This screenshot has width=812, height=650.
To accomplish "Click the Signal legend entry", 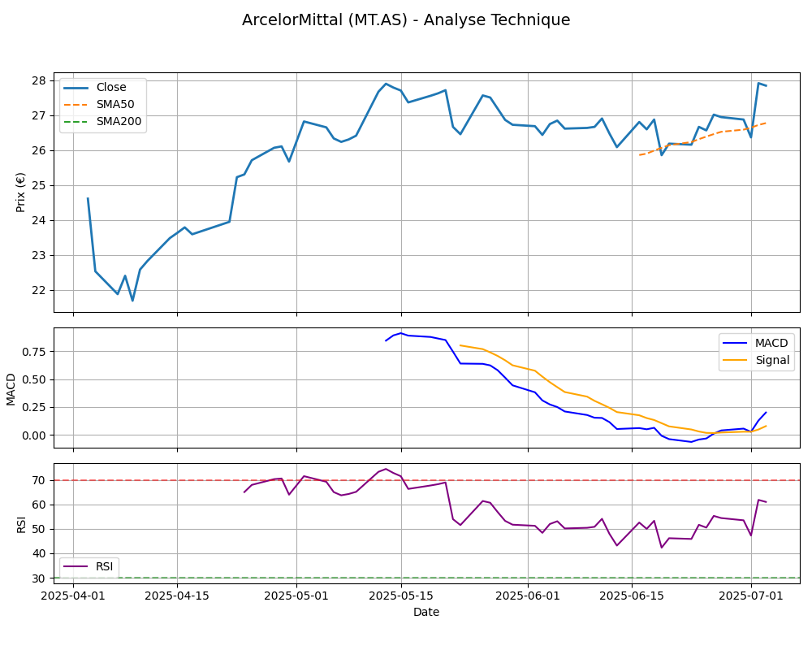I will pyautogui.click(x=757, y=360).
